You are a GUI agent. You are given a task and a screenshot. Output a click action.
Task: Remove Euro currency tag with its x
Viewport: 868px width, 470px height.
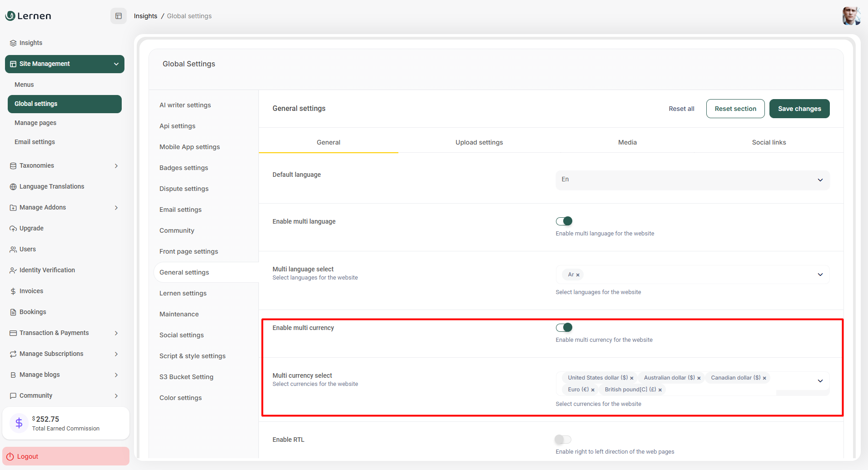pos(593,390)
